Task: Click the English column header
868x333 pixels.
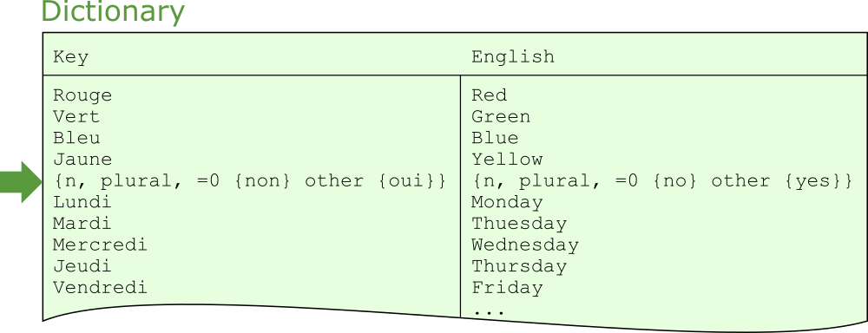Action: (513, 56)
